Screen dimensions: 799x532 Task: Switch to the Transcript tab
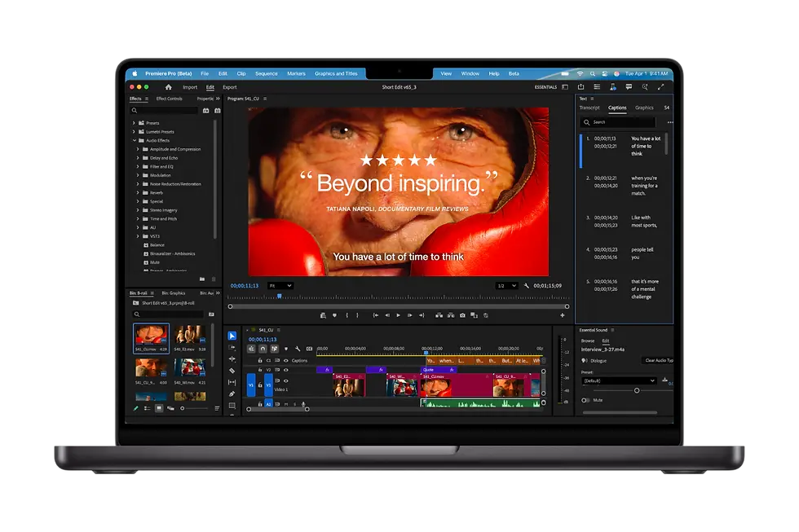(x=589, y=108)
